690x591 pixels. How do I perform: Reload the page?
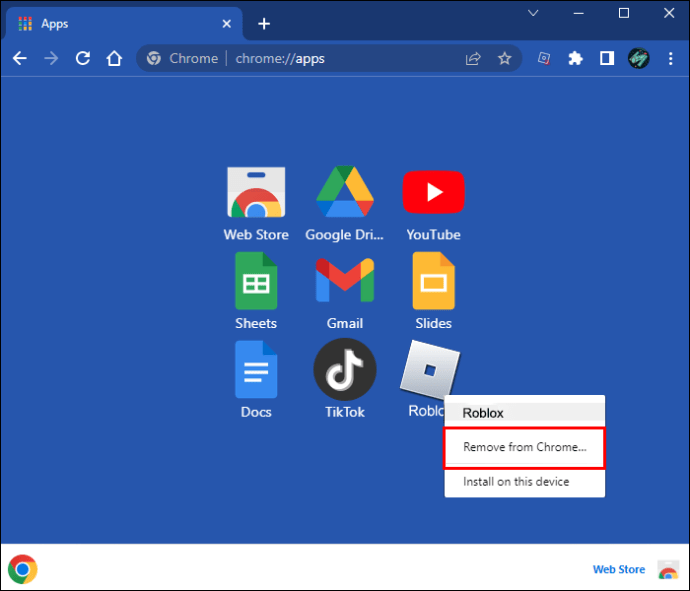click(x=83, y=59)
